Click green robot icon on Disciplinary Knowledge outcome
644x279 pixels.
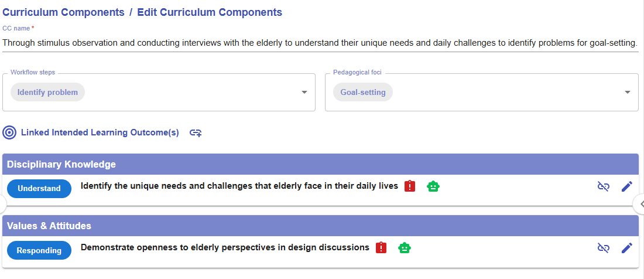click(433, 186)
